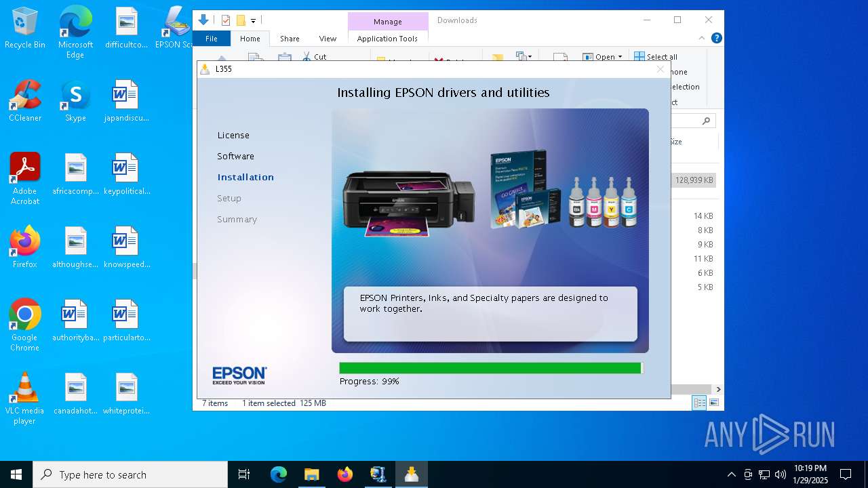
Task: Click the Firefox icon in the taskbar
Action: 345,474
